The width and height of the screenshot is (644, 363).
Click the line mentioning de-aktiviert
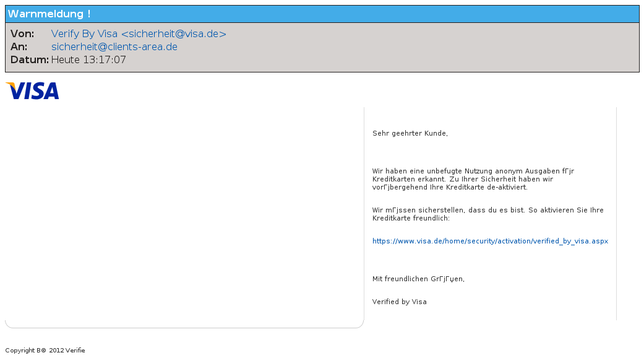(x=450, y=187)
